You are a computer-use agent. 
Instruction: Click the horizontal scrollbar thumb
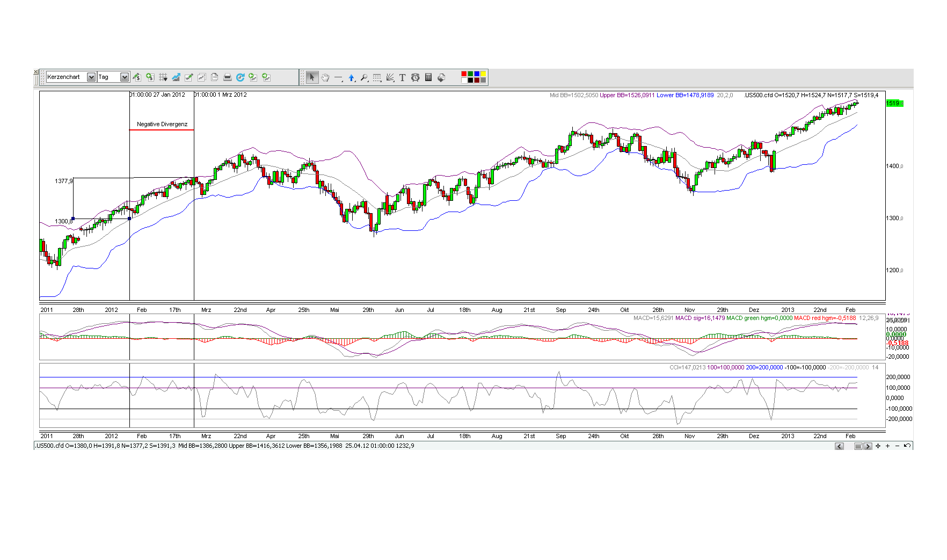858,446
